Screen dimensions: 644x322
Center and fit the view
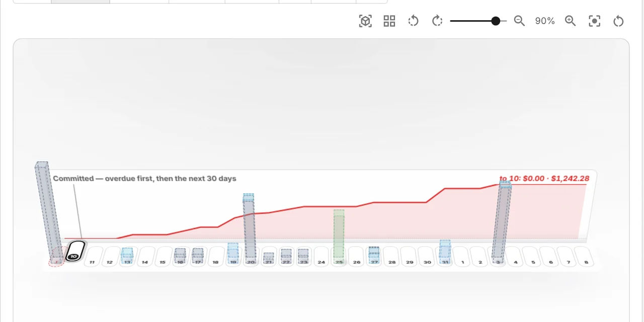pyautogui.click(x=594, y=21)
